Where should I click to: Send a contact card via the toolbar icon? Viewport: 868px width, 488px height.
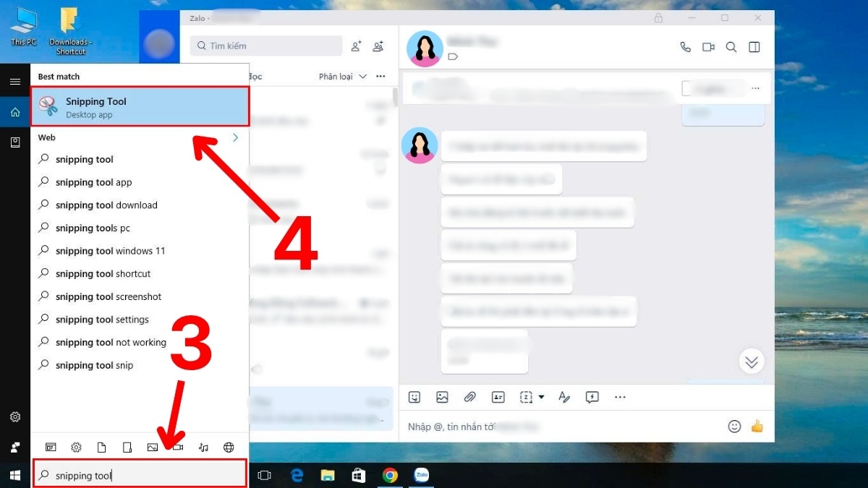[498, 397]
